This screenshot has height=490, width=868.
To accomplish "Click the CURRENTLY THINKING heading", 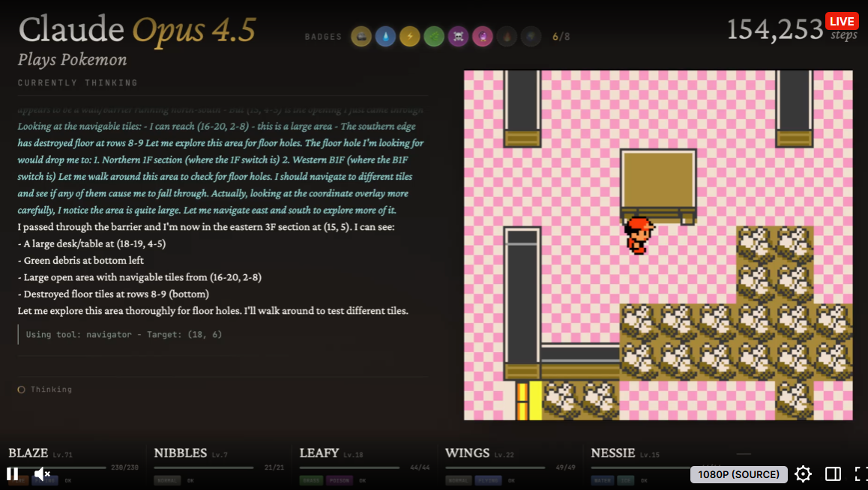I will pyautogui.click(x=77, y=83).
